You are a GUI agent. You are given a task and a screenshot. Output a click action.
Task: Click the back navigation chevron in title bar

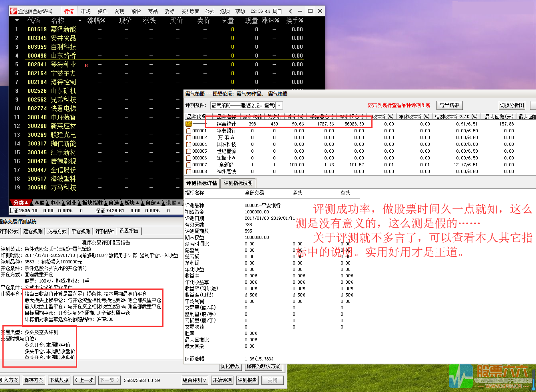pos(290,11)
